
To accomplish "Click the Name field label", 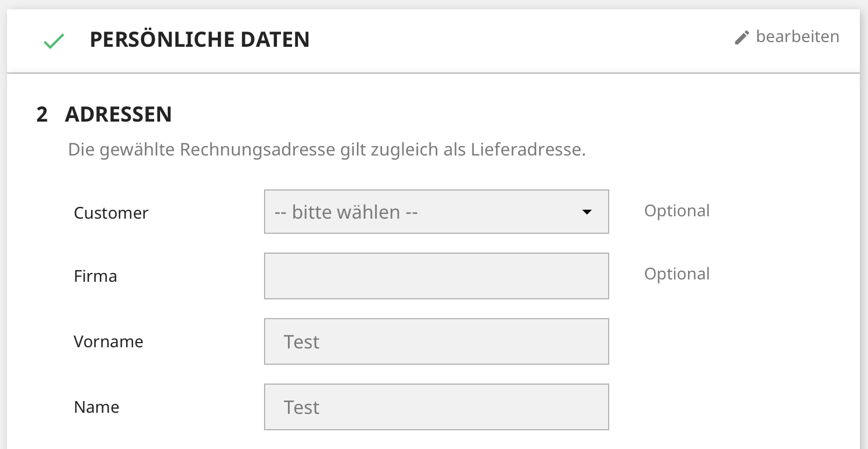I will (96, 407).
